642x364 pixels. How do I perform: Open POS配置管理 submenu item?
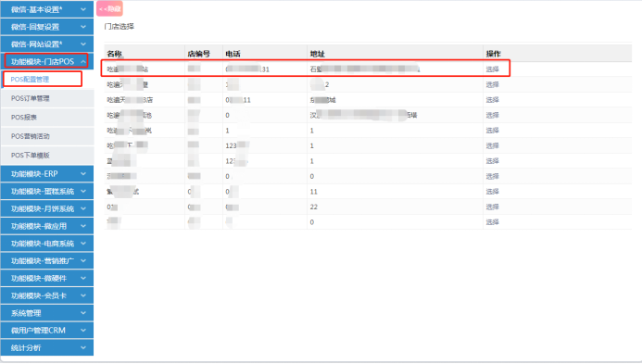coord(30,79)
